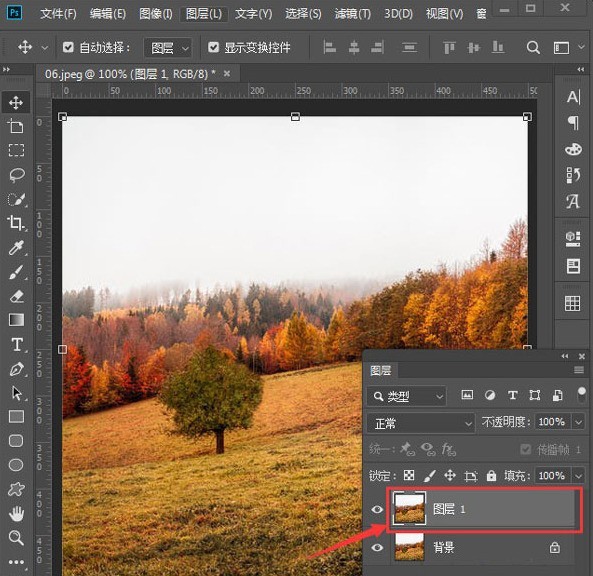Click the lock all layer icon

click(491, 475)
